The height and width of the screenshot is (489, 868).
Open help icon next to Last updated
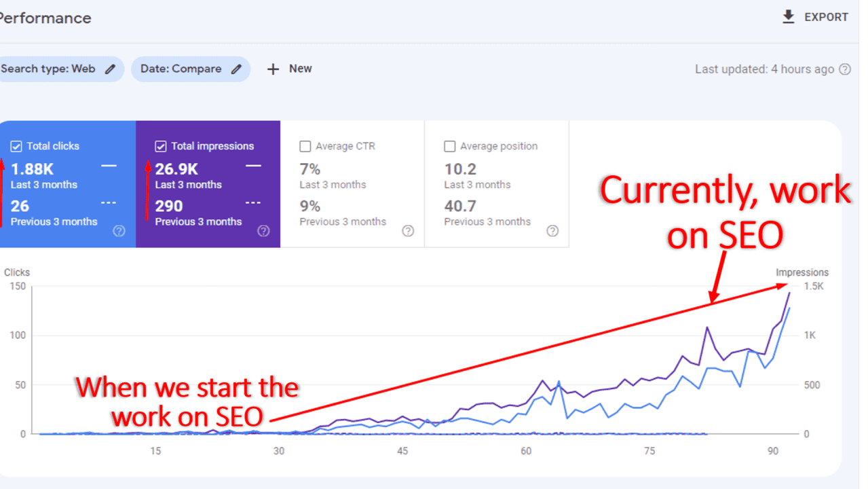click(845, 69)
